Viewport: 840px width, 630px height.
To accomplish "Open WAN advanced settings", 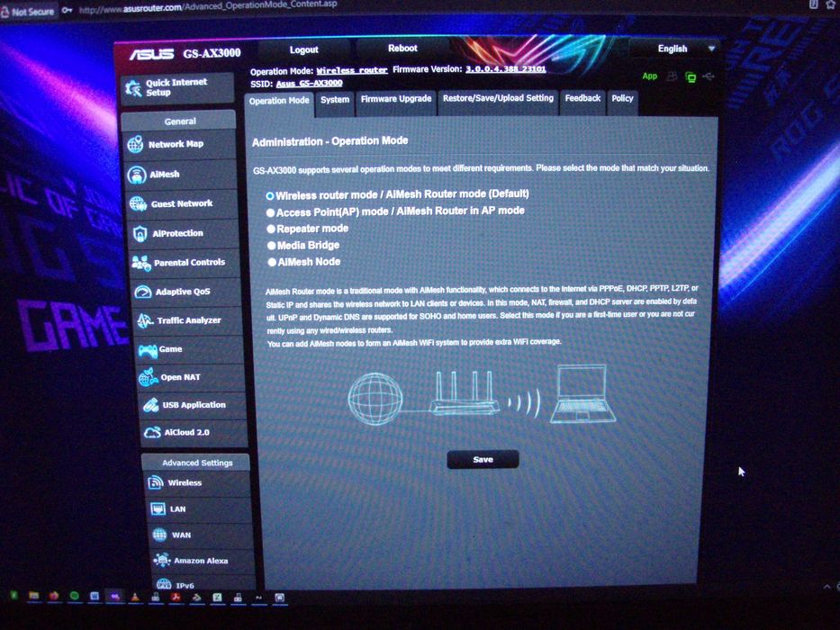I will (x=201, y=535).
